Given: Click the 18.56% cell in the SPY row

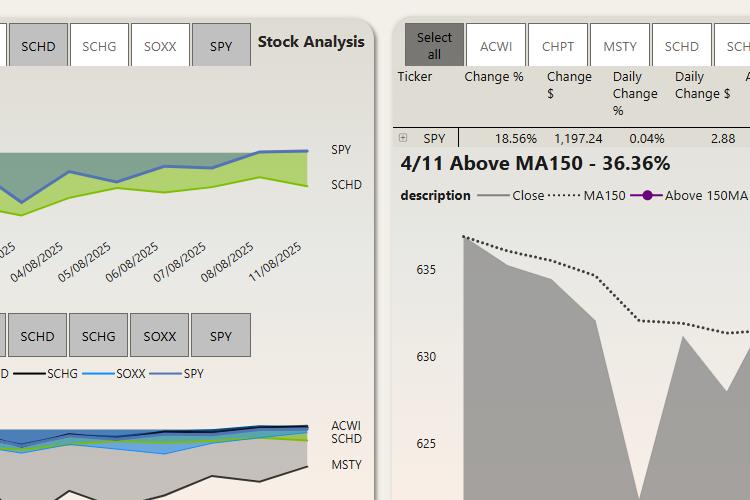Looking at the screenshot, I should (516, 138).
